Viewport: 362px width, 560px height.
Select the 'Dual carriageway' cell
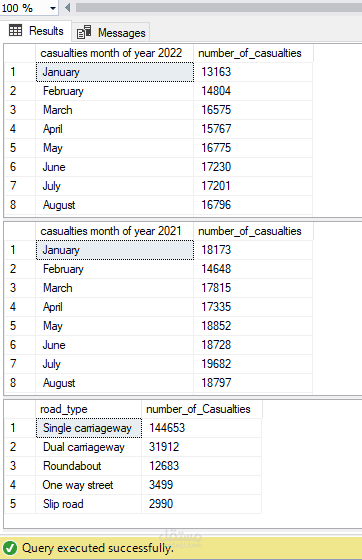(88, 447)
